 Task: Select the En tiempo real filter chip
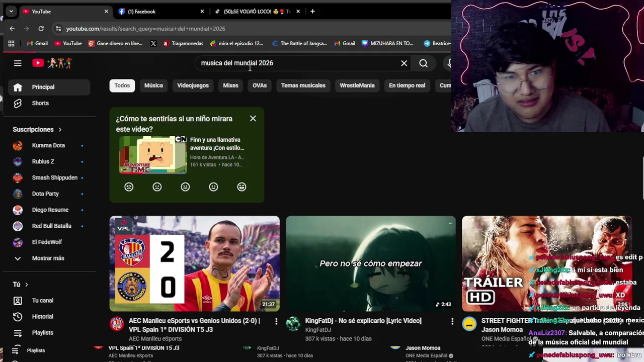point(407,85)
